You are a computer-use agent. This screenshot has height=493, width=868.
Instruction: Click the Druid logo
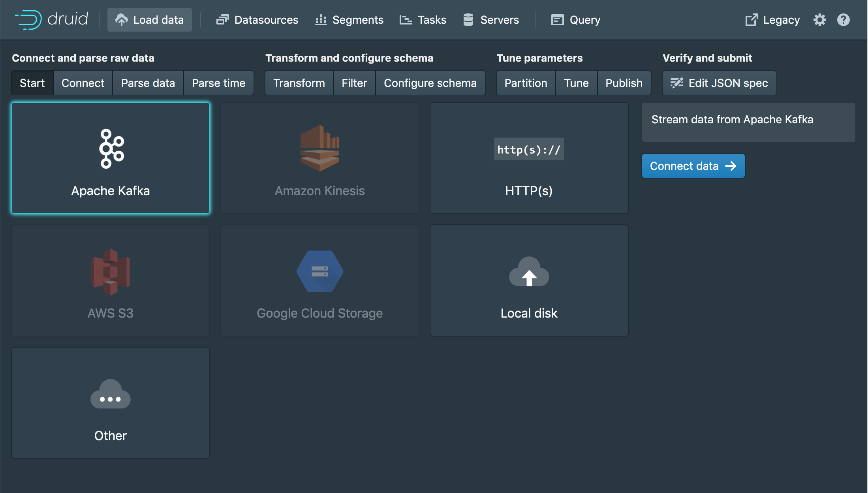coord(51,19)
